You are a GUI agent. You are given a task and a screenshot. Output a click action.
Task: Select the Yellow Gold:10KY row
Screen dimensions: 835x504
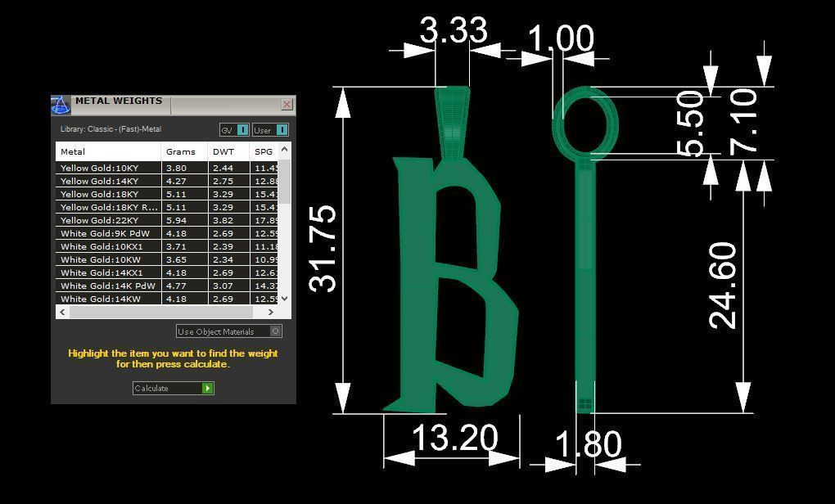[167, 168]
